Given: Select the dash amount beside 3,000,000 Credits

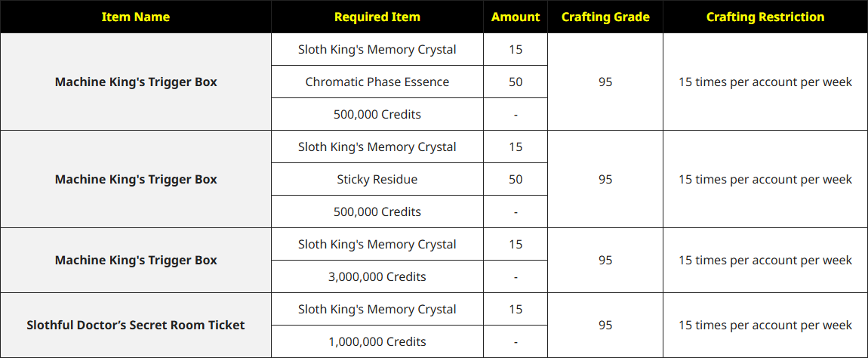Looking at the screenshot, I should pos(516,276).
